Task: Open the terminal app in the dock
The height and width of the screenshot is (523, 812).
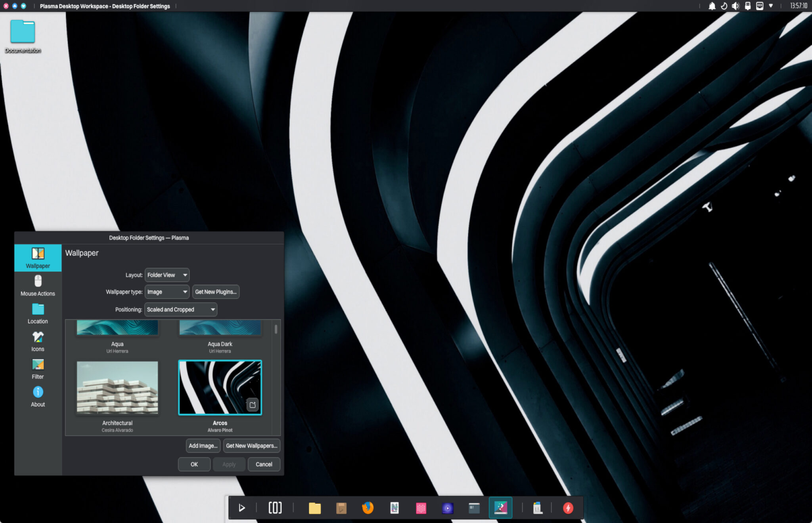Action: 474,508
